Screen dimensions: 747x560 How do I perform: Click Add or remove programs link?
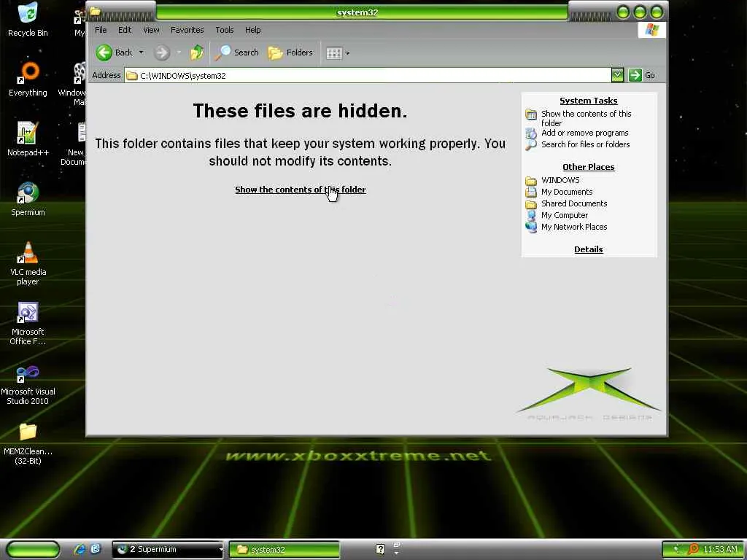(584, 133)
